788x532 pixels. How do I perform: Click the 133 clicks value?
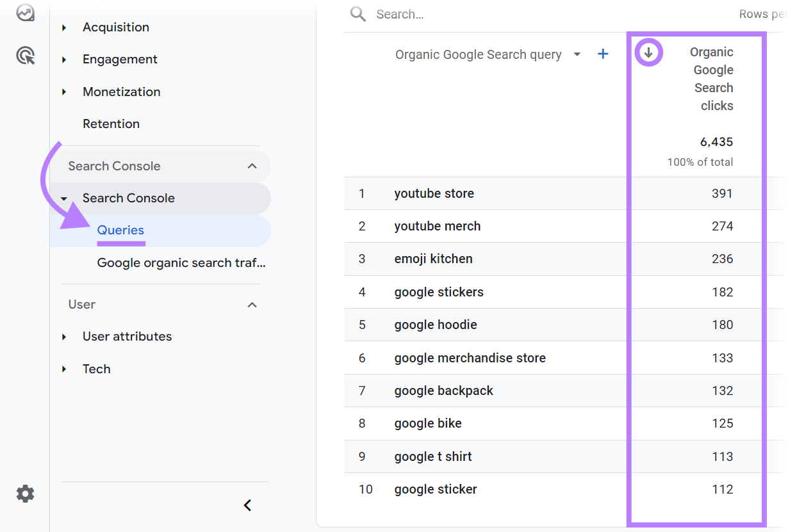(722, 358)
